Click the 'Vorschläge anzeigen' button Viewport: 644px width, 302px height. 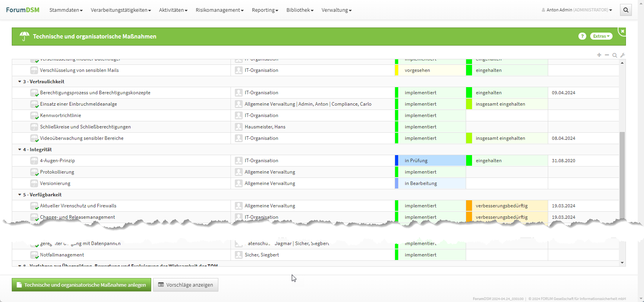pyautogui.click(x=185, y=285)
